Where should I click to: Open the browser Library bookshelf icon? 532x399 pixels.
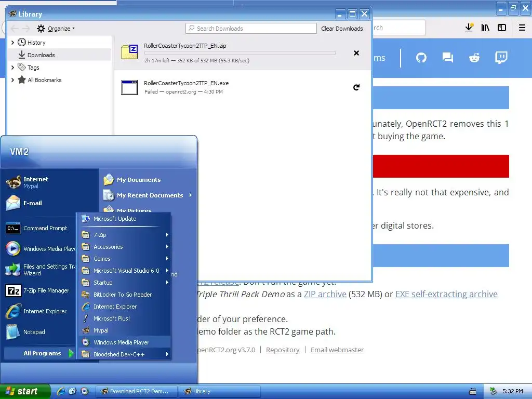[x=485, y=28]
